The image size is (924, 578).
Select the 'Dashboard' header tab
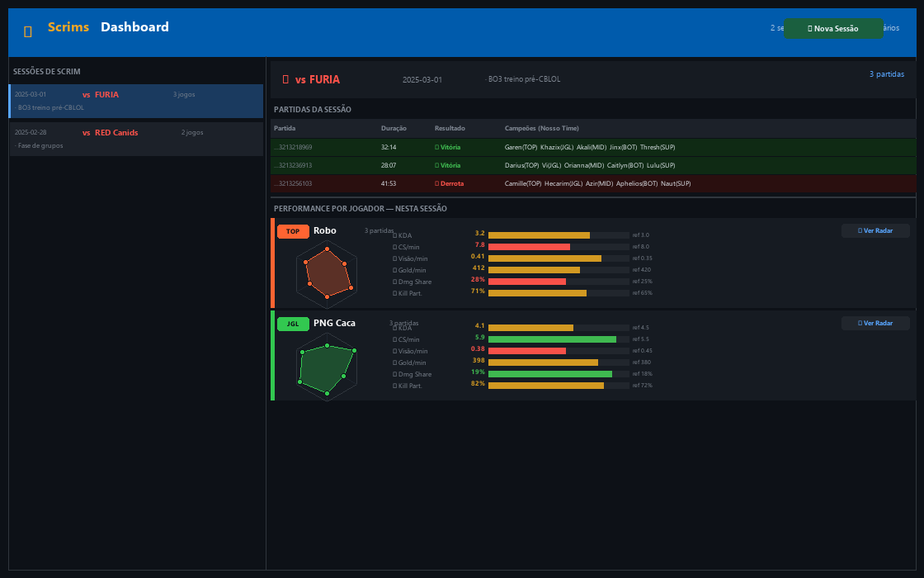134,26
